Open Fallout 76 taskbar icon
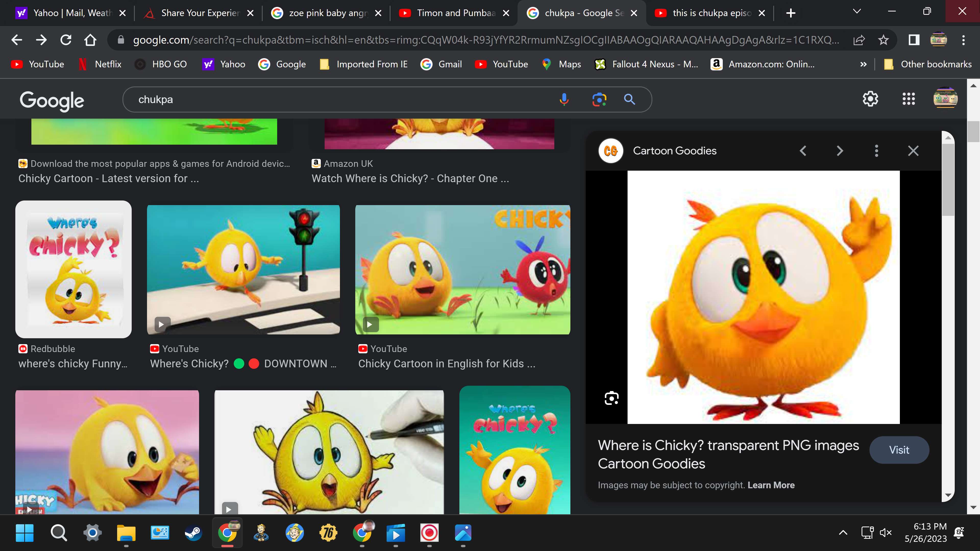This screenshot has height=551, width=980. 328,533
